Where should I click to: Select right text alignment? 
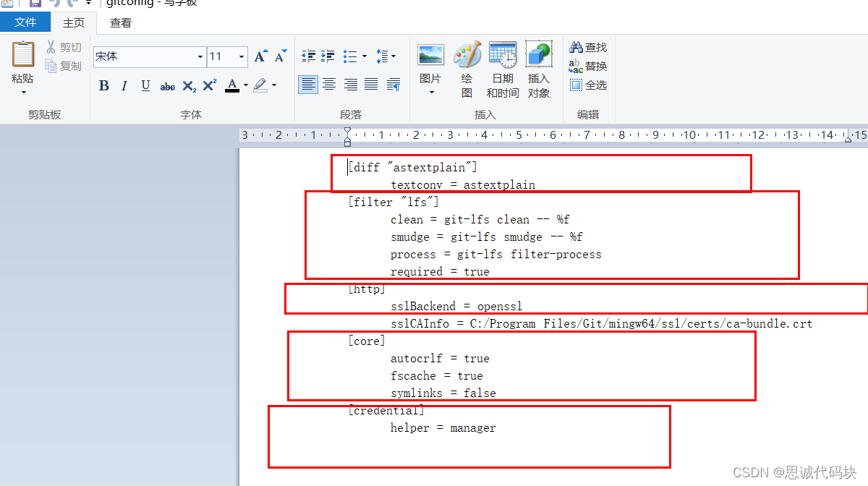click(350, 85)
